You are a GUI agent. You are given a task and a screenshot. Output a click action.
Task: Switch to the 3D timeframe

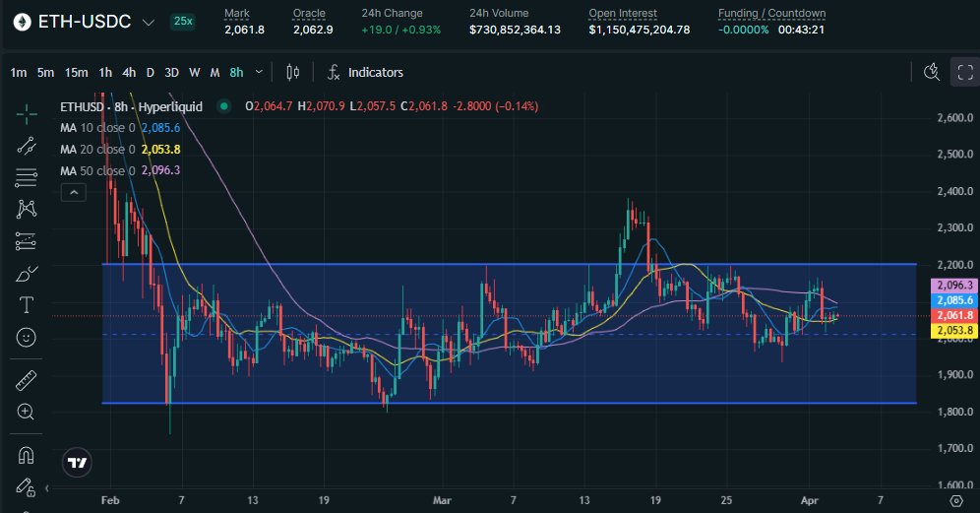click(x=172, y=73)
